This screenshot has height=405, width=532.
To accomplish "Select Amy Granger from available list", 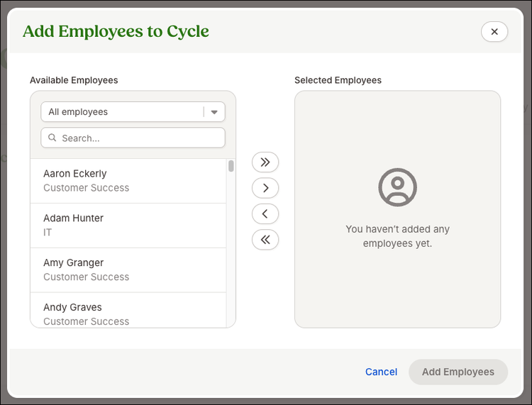I will pyautogui.click(x=128, y=270).
